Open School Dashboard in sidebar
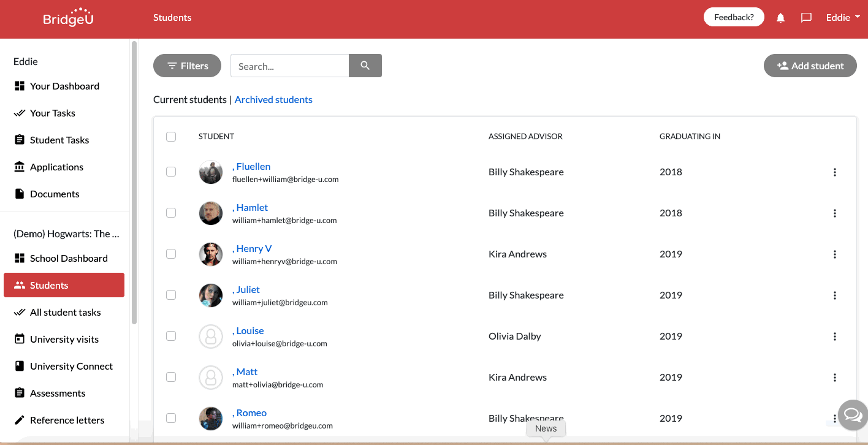This screenshot has height=445, width=868. 64,258
